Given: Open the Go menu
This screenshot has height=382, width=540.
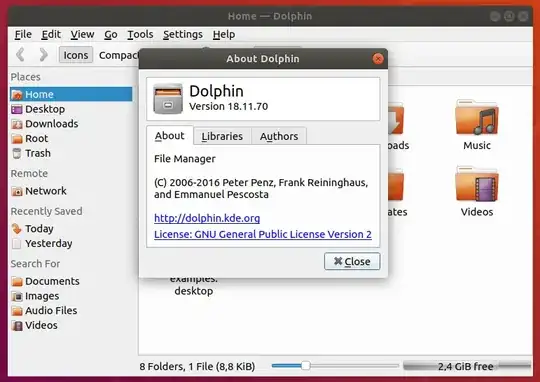Looking at the screenshot, I should click(111, 34).
